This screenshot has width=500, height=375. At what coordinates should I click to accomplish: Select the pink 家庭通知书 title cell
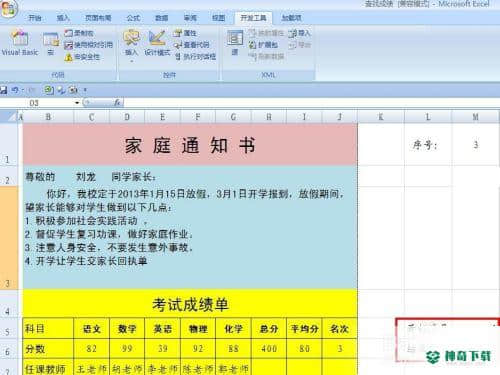coord(190,145)
